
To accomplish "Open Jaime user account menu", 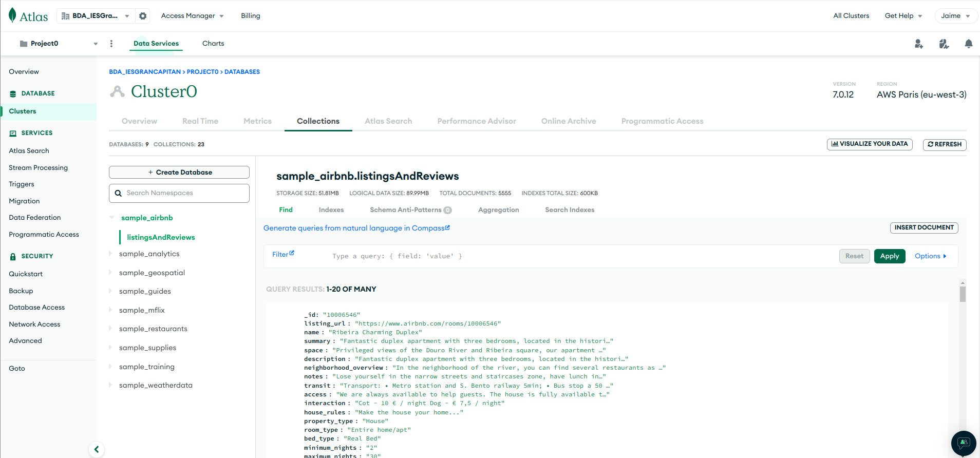I will click(x=956, y=16).
